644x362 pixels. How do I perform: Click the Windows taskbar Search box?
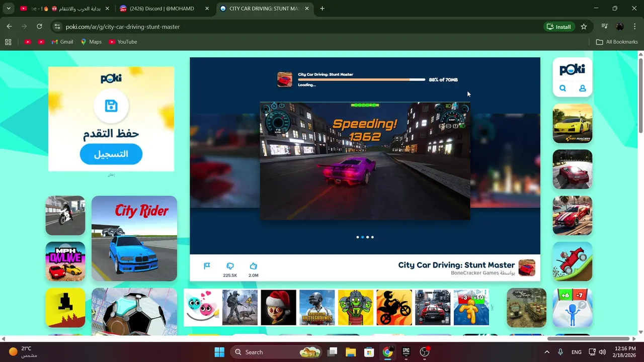pyautogui.click(x=276, y=352)
